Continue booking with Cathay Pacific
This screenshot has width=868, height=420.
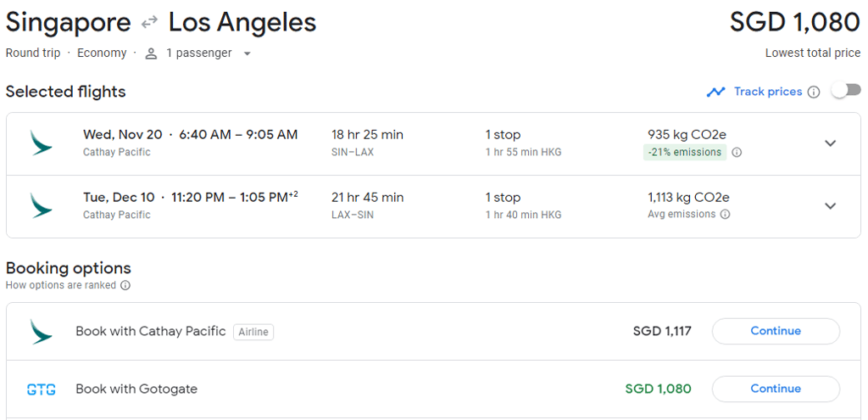[776, 331]
